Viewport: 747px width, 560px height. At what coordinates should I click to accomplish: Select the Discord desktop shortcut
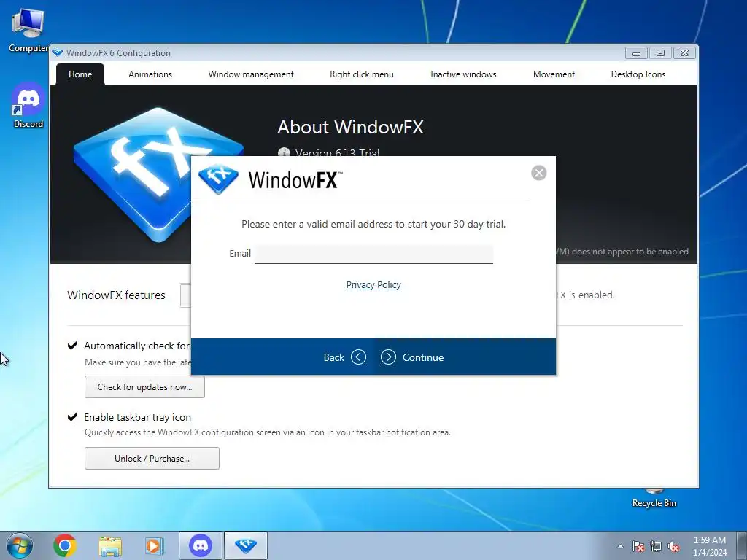[28, 106]
